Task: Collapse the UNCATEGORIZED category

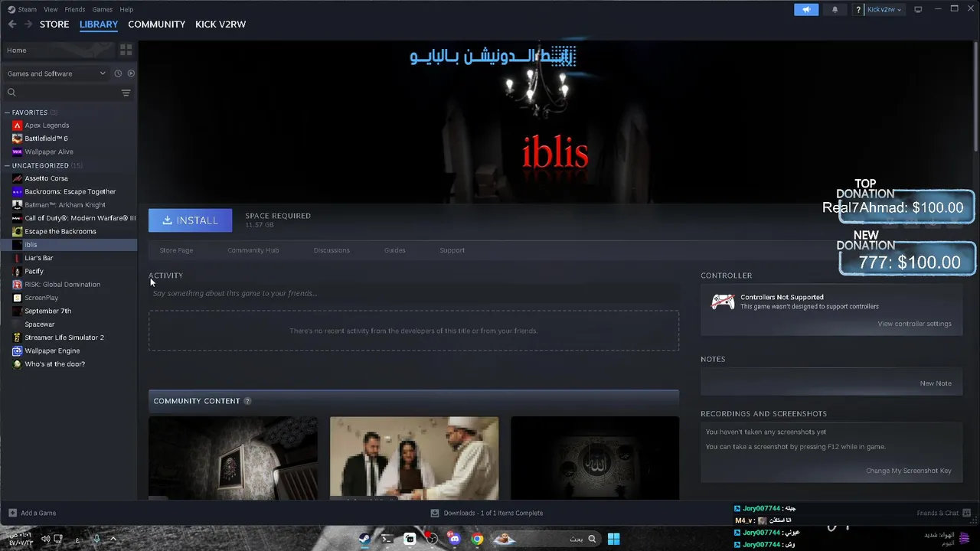Action: [8, 165]
